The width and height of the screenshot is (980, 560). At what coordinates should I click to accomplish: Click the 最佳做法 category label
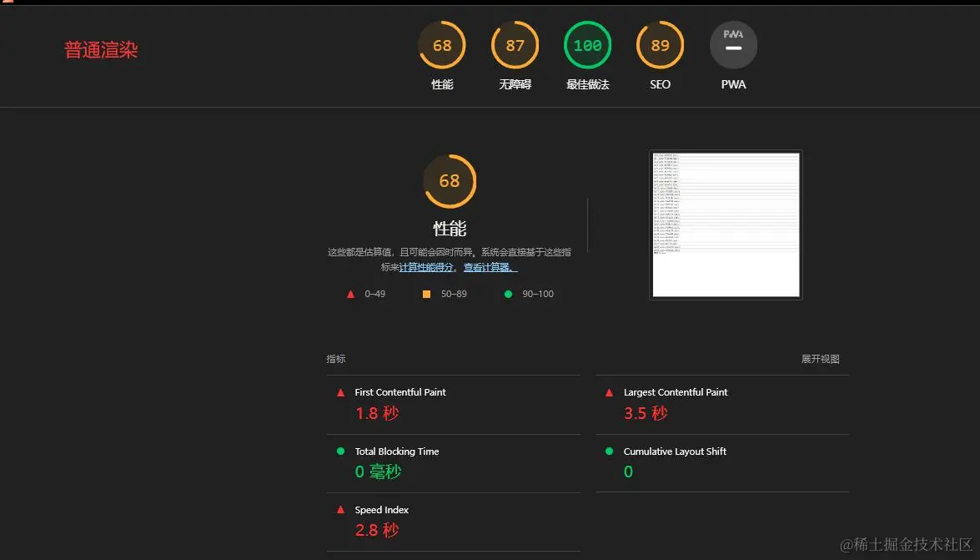tap(587, 84)
